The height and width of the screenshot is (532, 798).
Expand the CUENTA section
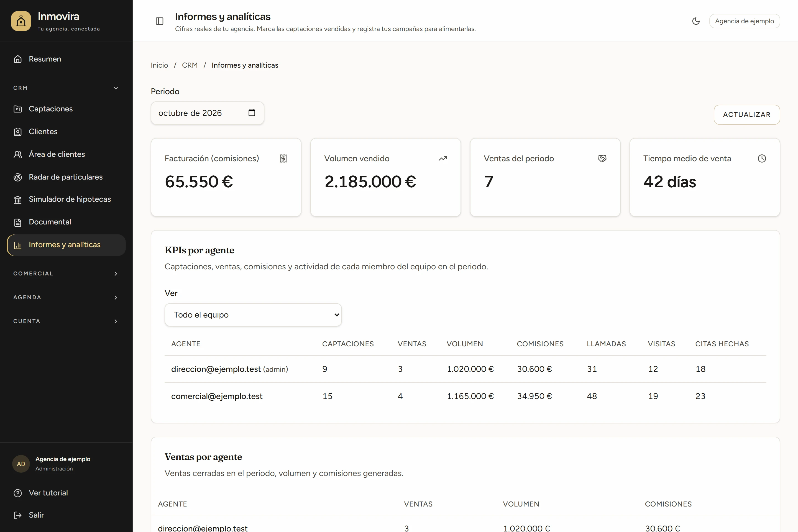66,321
